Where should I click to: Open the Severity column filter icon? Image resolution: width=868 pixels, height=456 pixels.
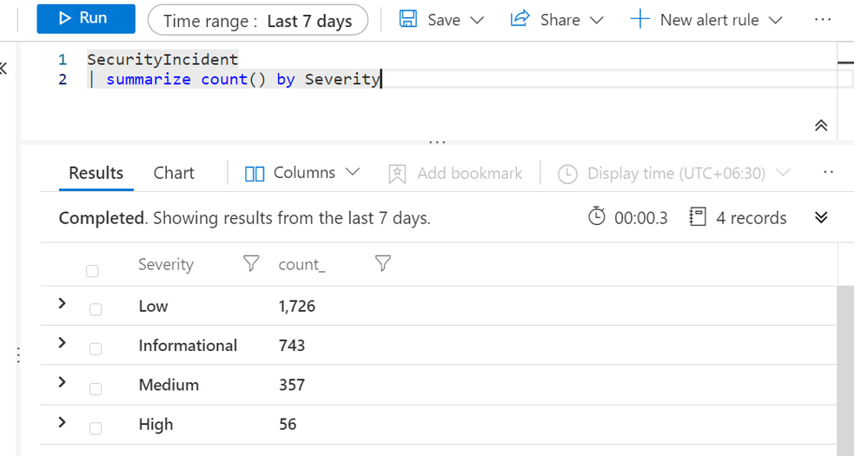[251, 263]
